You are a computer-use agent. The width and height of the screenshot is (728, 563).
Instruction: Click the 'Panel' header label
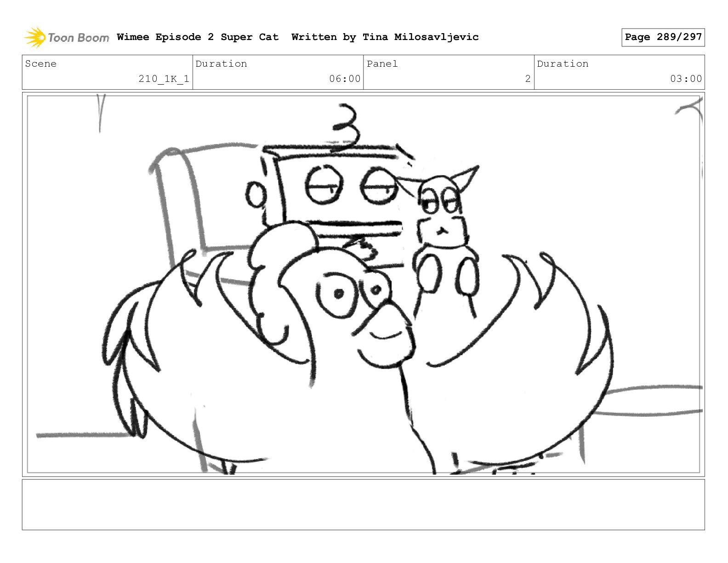(382, 64)
